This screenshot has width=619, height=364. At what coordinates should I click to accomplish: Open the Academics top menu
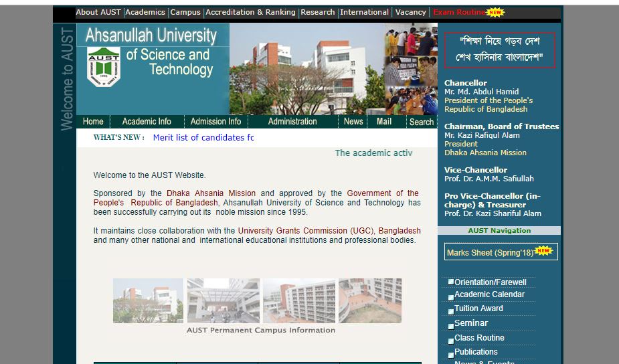pyautogui.click(x=145, y=12)
